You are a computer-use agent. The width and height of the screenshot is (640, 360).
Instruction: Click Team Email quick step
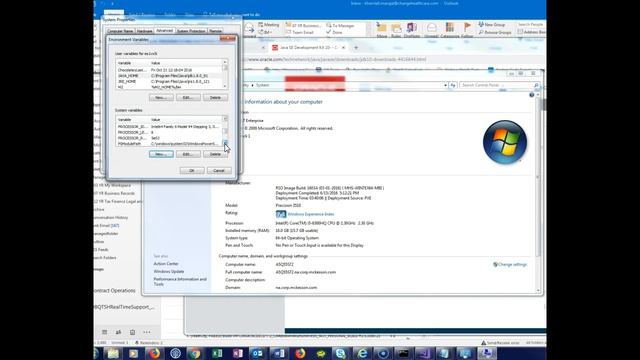(300, 32)
